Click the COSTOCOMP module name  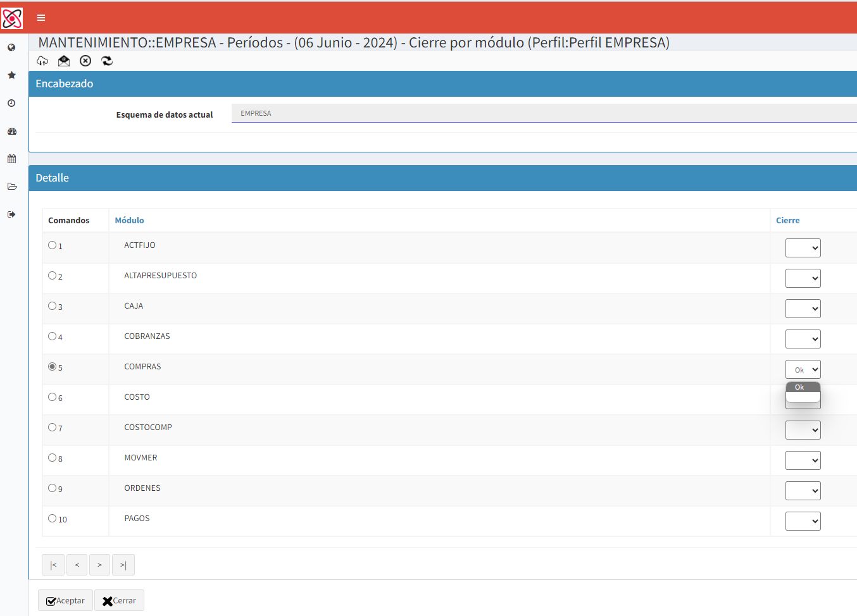(148, 428)
